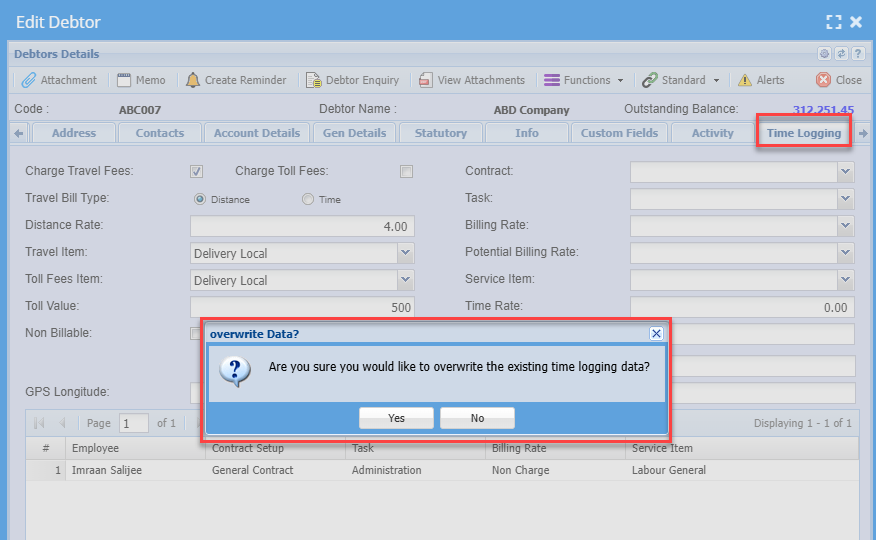Decline overwrite with No
The image size is (876, 540).
pos(477,418)
